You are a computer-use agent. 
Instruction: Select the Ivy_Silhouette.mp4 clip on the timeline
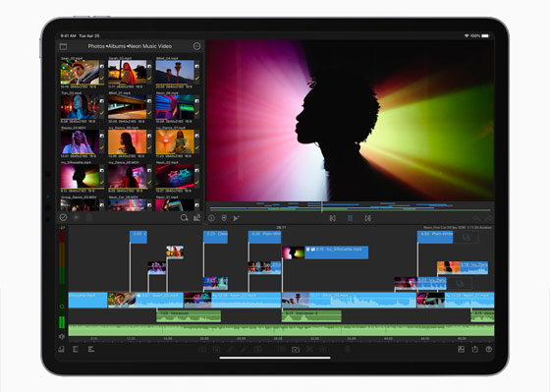point(336,252)
